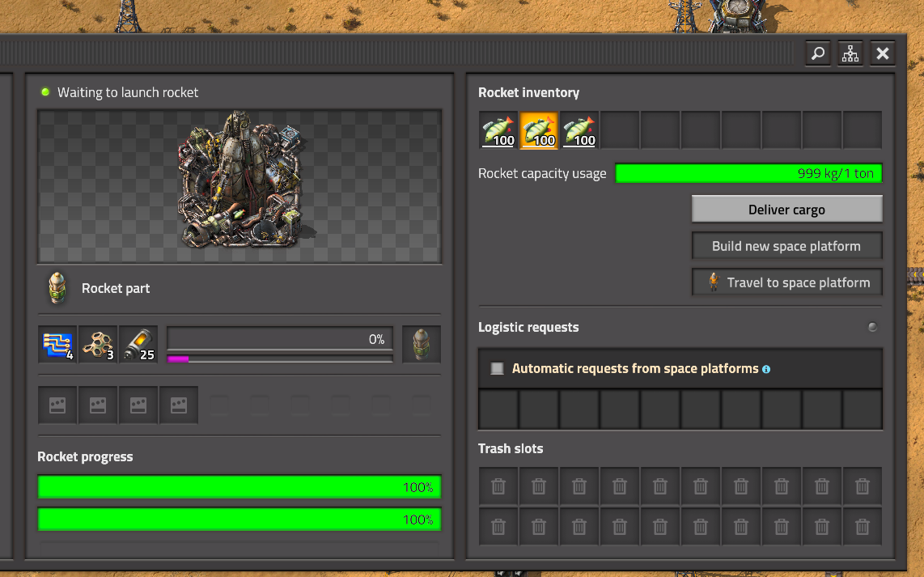Enable Automatic requests from space platforms checkbox
This screenshot has width=924, height=577.
(498, 368)
